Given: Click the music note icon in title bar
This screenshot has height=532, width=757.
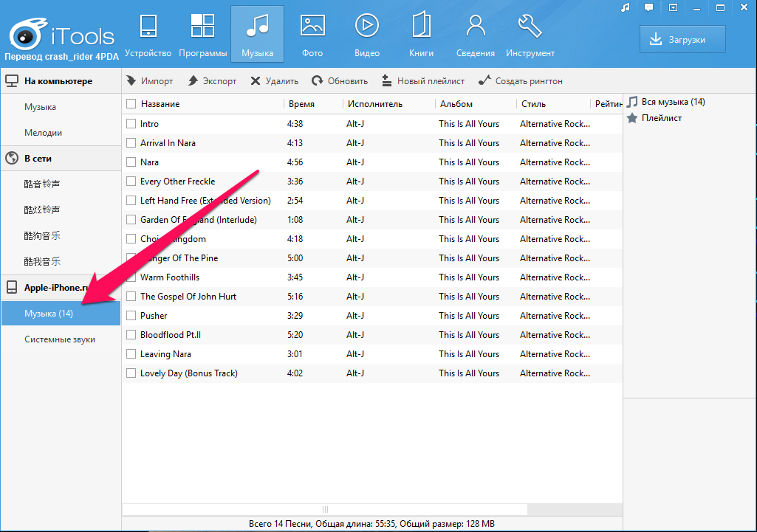Looking at the screenshot, I should point(626,7).
